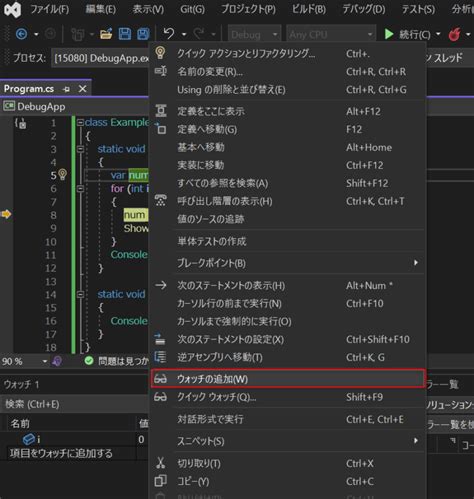Viewport: 474px width, 499px height.
Task: Undo the last action icon
Action: pos(169,34)
